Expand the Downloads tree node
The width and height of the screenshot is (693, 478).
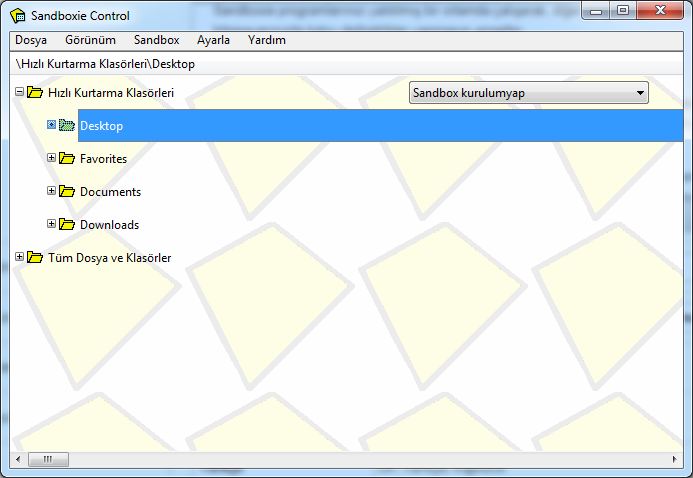[51, 224]
